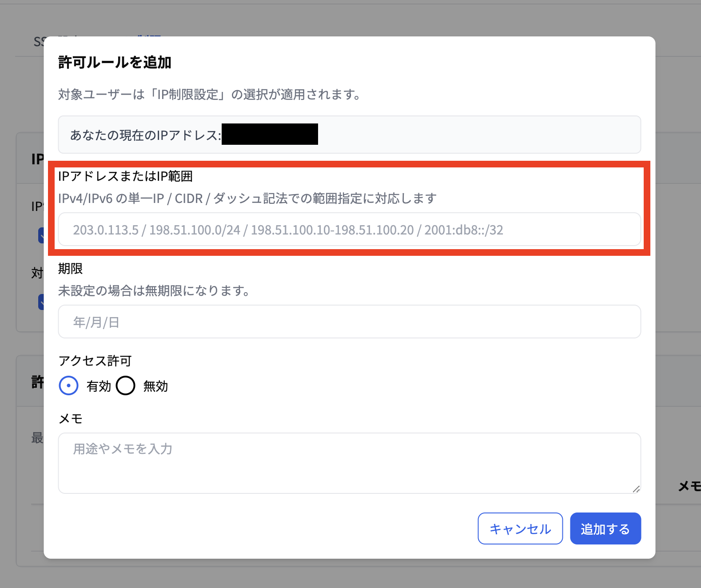
Task: Click the アクセス許可 label
Action: pos(95,361)
